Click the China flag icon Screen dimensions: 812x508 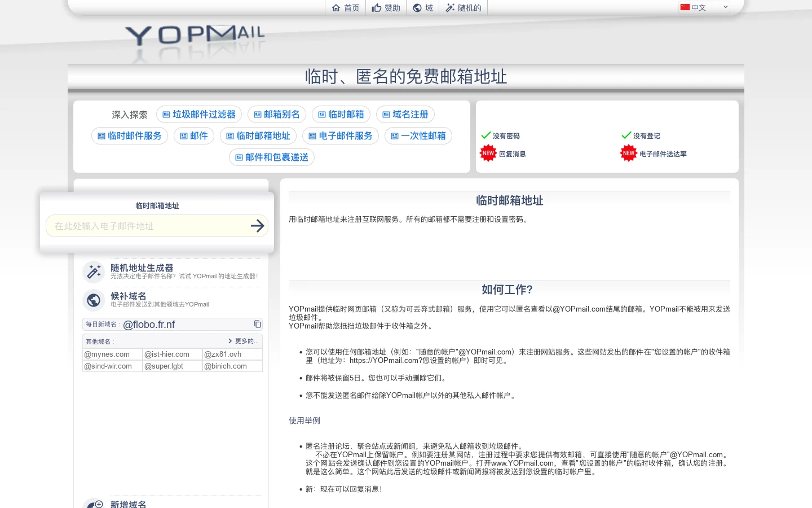click(685, 7)
